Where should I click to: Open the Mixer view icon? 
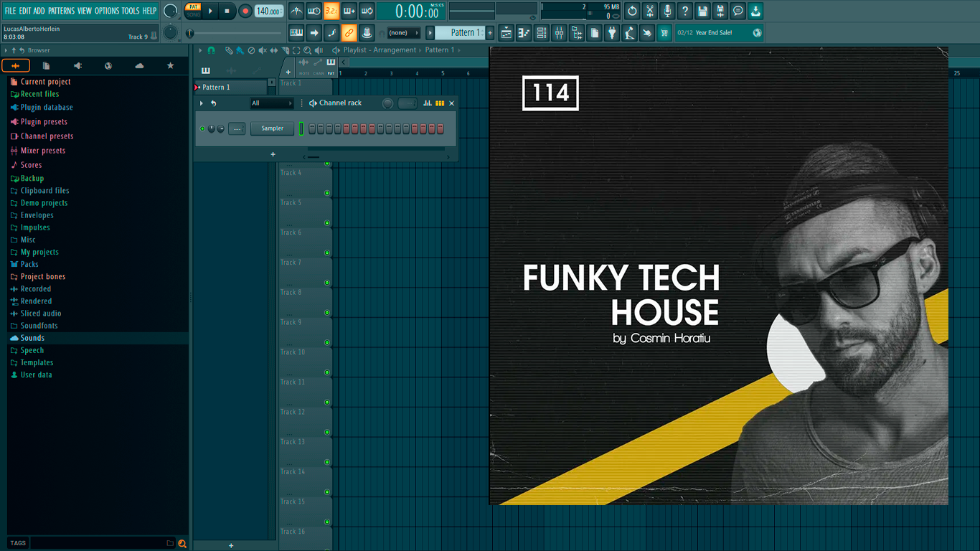tap(559, 32)
